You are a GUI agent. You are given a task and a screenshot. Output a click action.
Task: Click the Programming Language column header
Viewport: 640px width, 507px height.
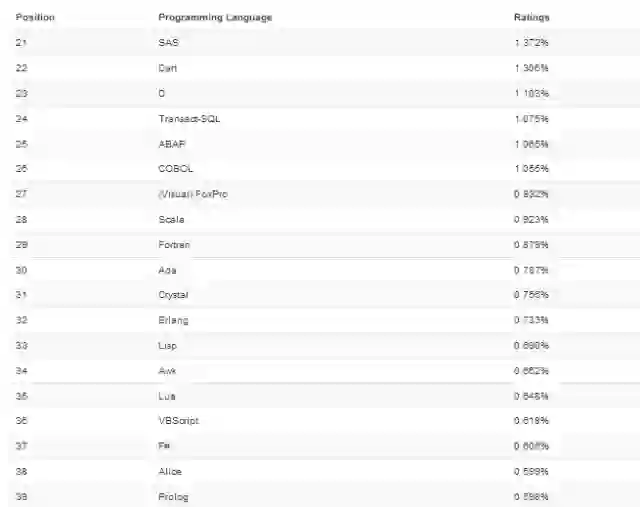pos(215,18)
